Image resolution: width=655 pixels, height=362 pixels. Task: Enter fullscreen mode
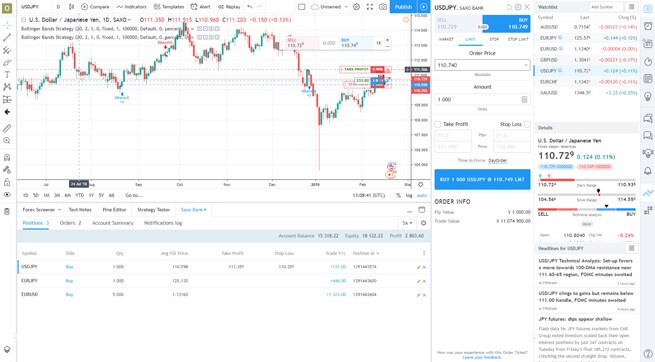370,7
